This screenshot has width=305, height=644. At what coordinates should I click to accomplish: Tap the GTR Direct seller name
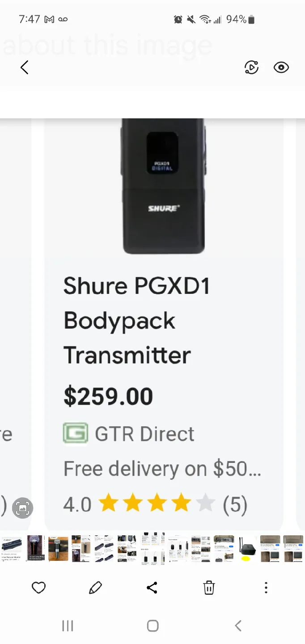click(x=144, y=434)
